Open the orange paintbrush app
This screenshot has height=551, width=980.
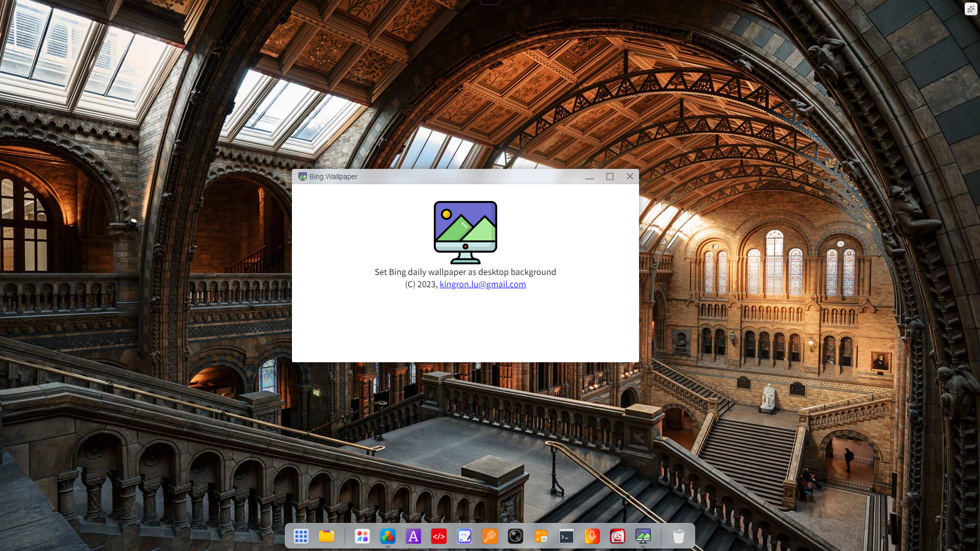coord(490,536)
